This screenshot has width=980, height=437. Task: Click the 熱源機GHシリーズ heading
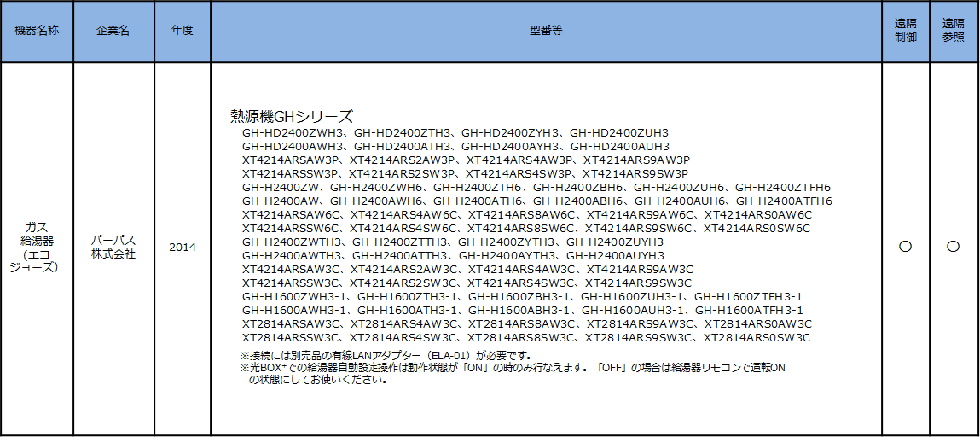click(x=292, y=117)
